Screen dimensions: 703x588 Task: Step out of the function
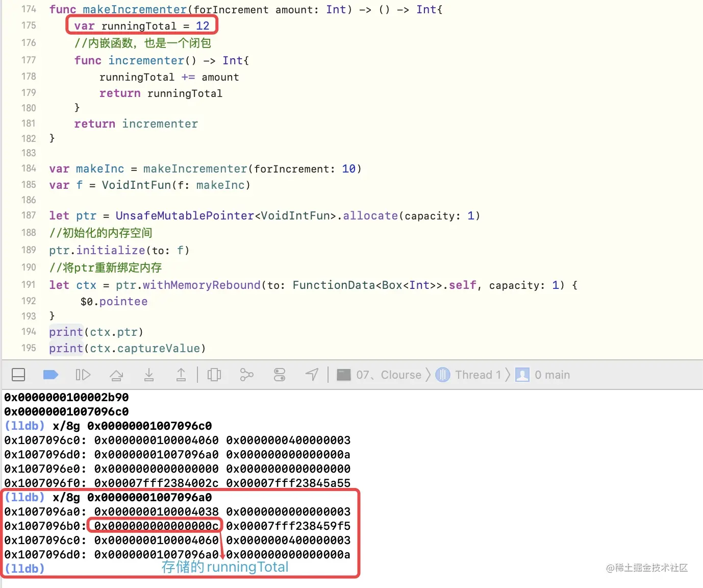click(181, 375)
